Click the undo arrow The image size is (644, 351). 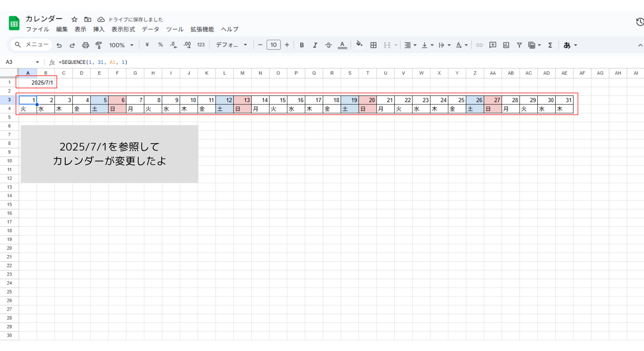click(x=59, y=45)
